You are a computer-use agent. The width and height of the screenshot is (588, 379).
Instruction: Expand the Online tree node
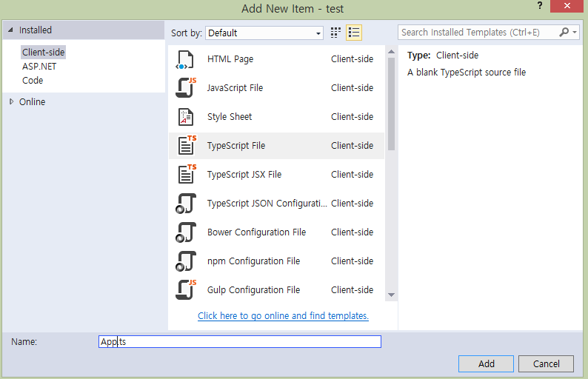(11, 102)
